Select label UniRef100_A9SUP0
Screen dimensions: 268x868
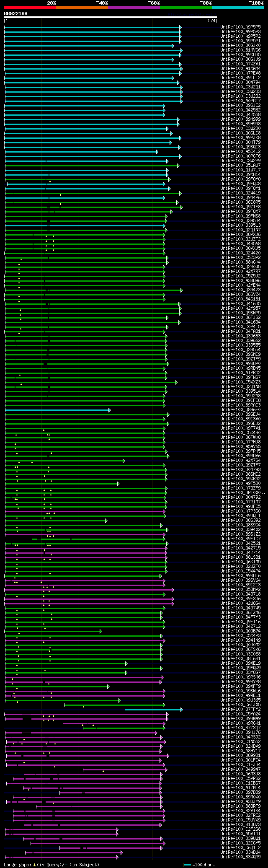pos(240,363)
